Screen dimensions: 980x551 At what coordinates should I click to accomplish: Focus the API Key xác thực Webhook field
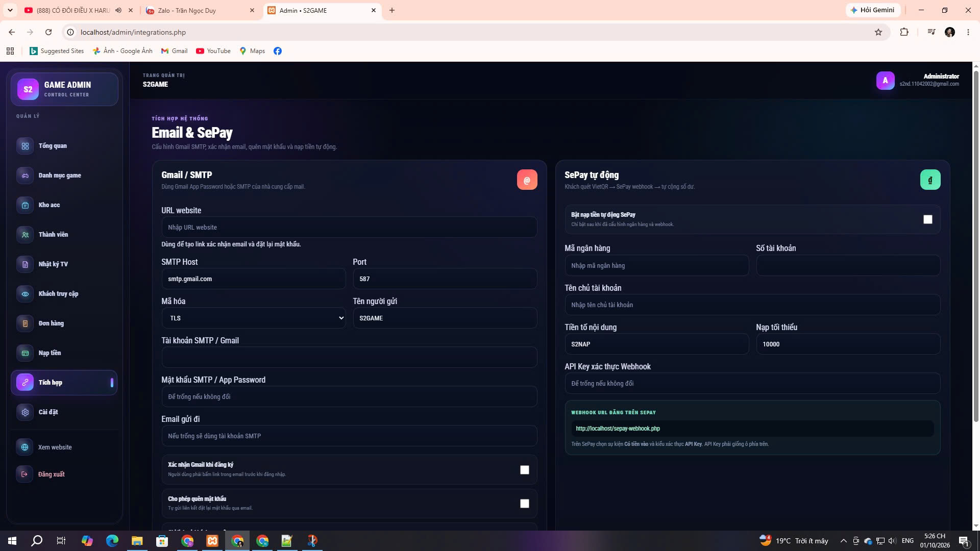pos(752,383)
